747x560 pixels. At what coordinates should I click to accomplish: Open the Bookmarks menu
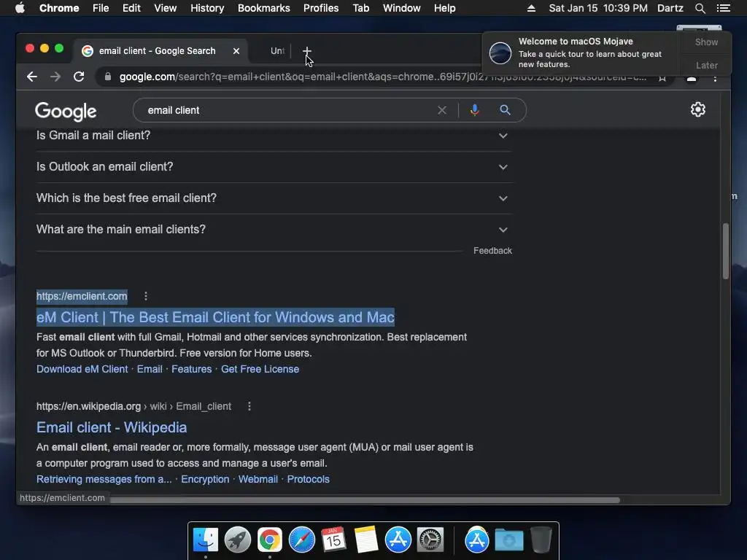click(264, 8)
